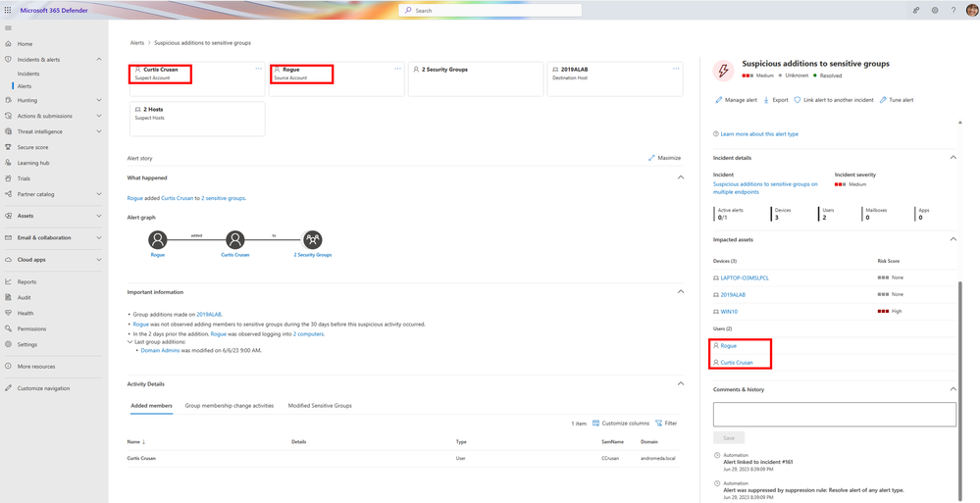980x503 pixels.
Task: Open Audit in the sidebar
Action: click(x=24, y=297)
